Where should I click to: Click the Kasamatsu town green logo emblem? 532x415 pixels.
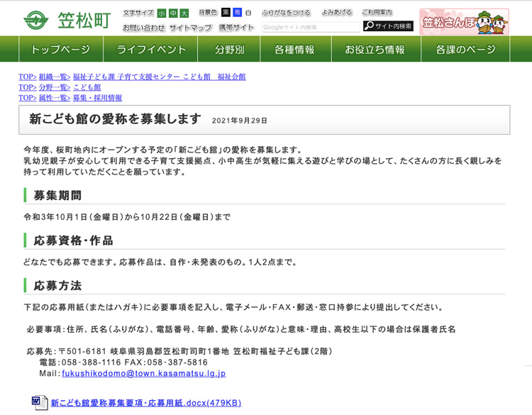(x=36, y=21)
